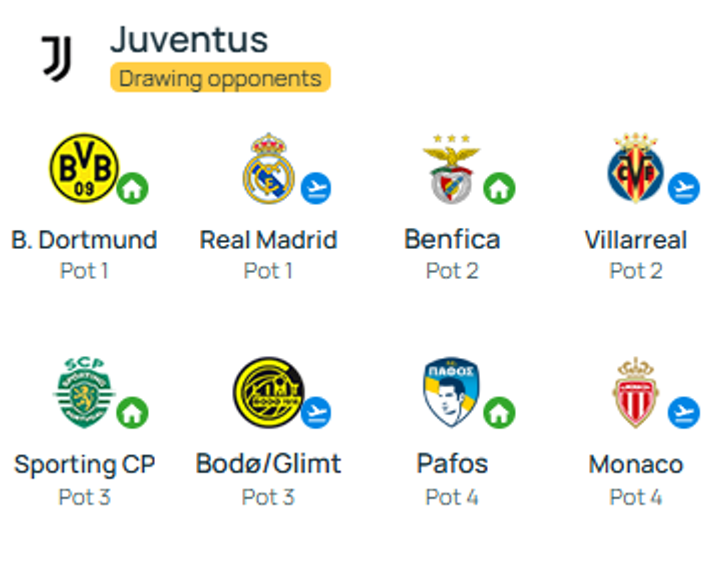The image size is (720, 571).
Task: Click the Monaco club crest
Action: (x=635, y=392)
